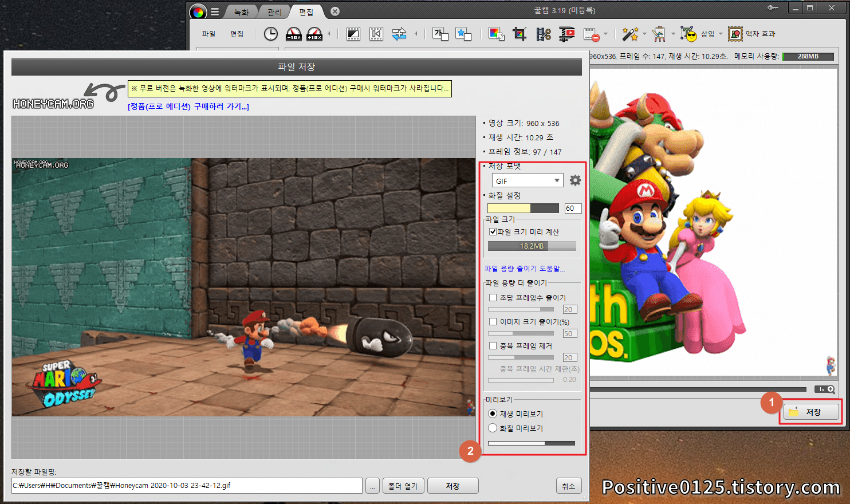Click the main window timeline scrubber bar

click(698, 389)
